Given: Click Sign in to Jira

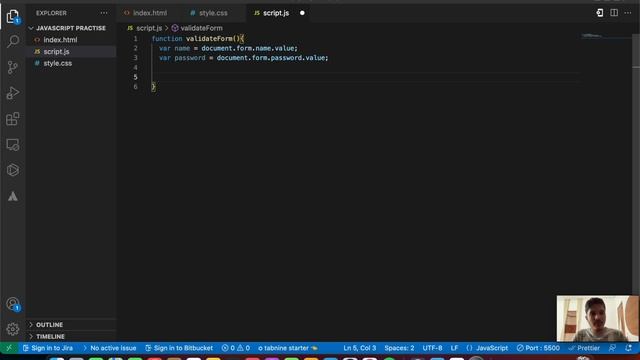Looking at the screenshot, I should (48, 348).
